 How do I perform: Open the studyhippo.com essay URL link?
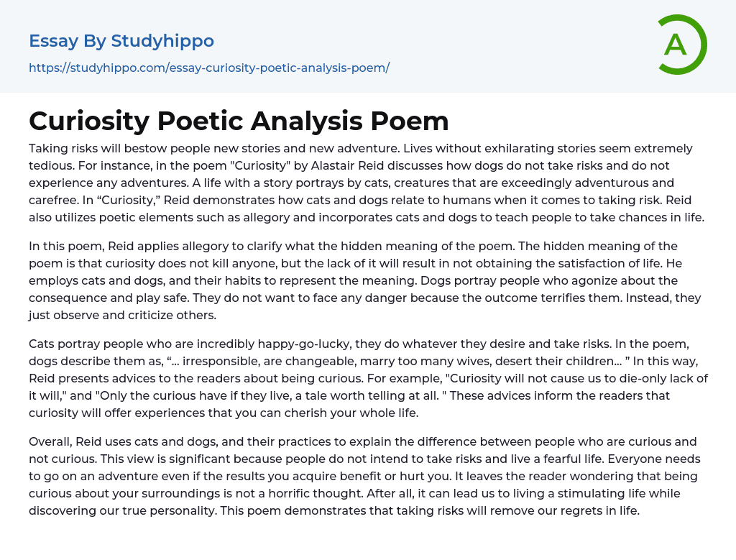208,68
